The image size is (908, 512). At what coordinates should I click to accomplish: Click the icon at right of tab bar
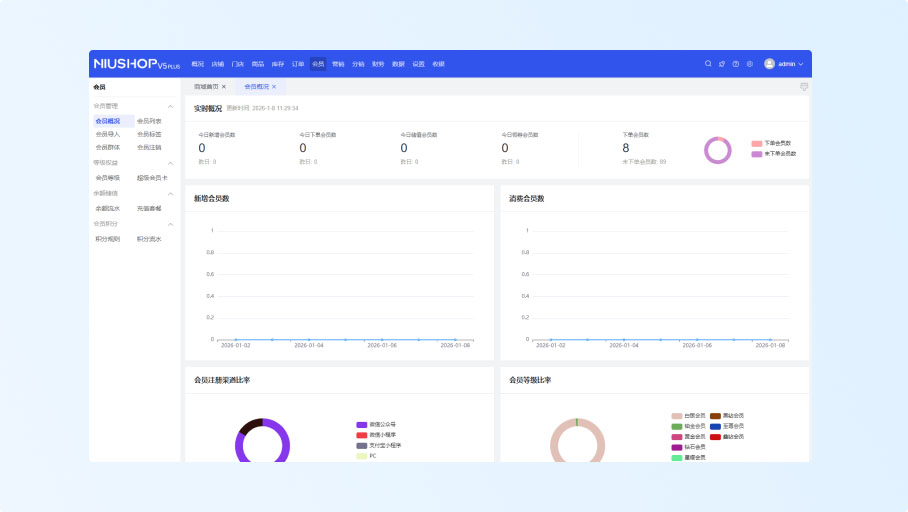pyautogui.click(x=804, y=87)
